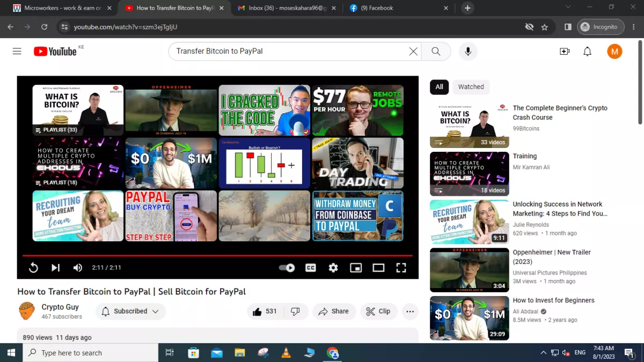The image size is (644, 362).
Task: Dislike the video with thumbs down
Action: point(295,311)
